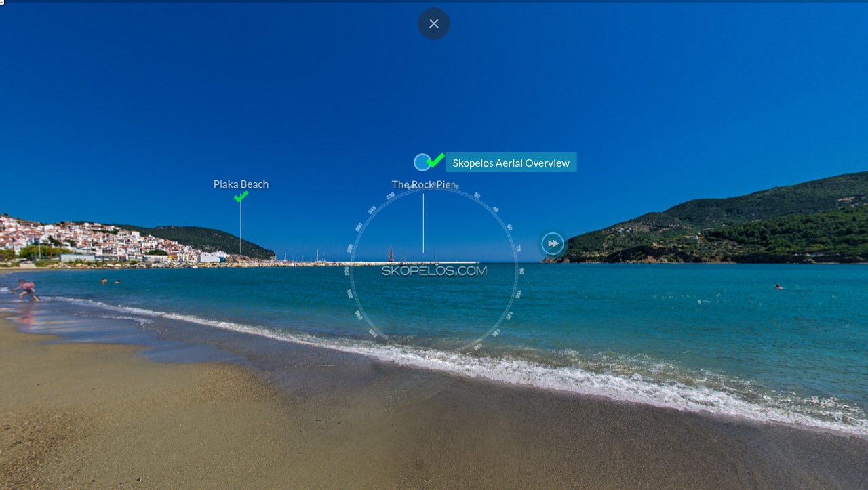The image size is (868, 490).
Task: Select the 330 degree compass mark
Action: click(390, 196)
